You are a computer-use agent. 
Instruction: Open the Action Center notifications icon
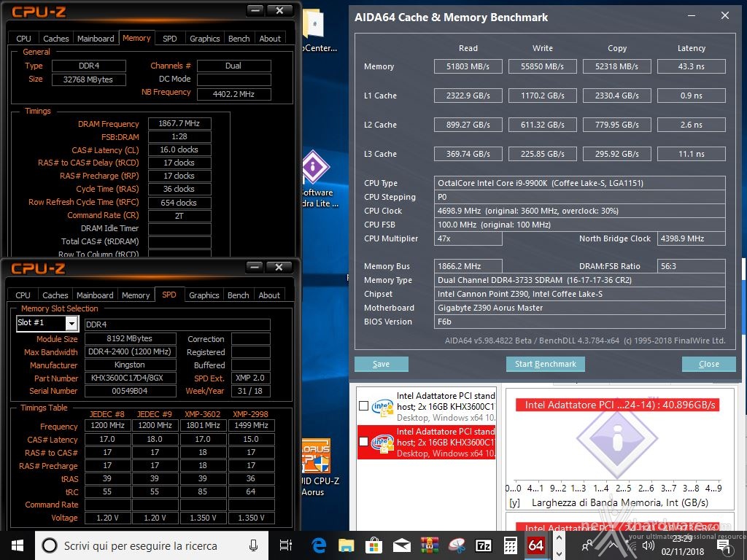[723, 545]
